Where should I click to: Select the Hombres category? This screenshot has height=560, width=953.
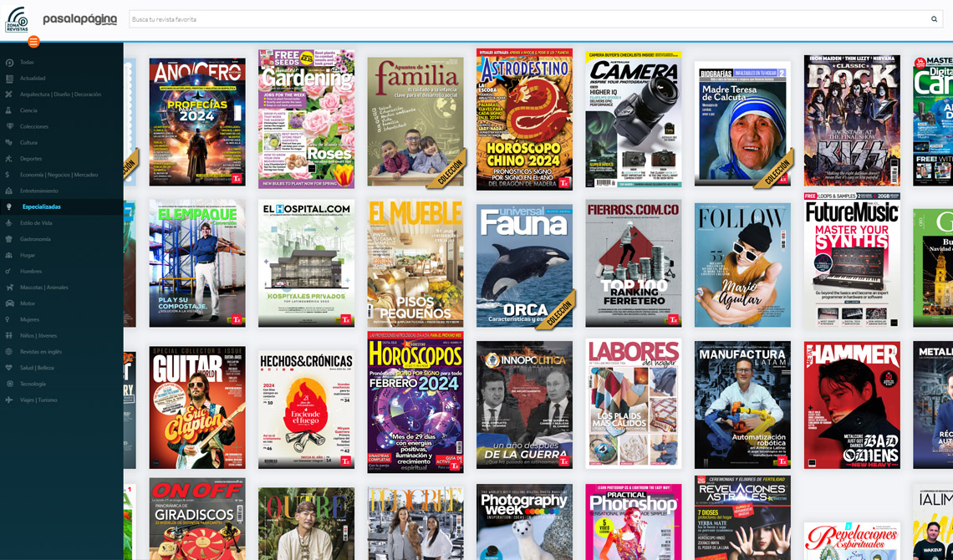tap(31, 271)
